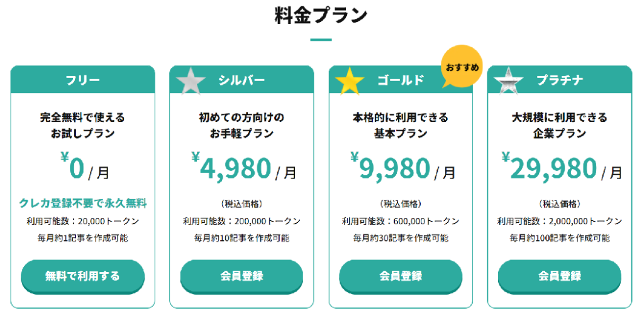Click 利用可能数：600,000トークン text
The image size is (644, 321).
401,221
